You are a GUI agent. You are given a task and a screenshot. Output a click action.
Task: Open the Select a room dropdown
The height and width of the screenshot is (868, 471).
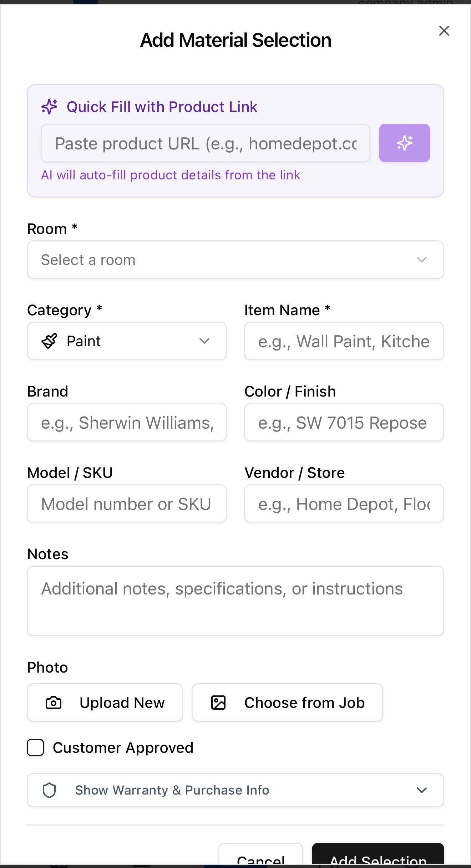235,260
